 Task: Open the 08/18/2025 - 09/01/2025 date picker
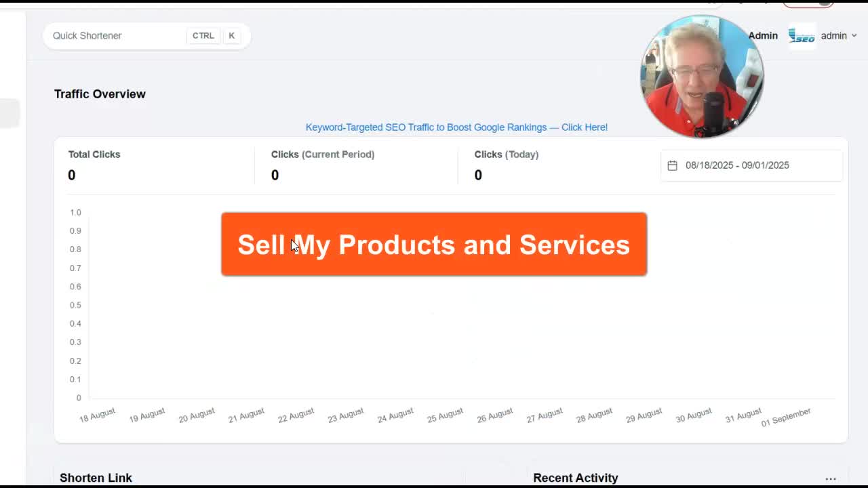point(751,165)
